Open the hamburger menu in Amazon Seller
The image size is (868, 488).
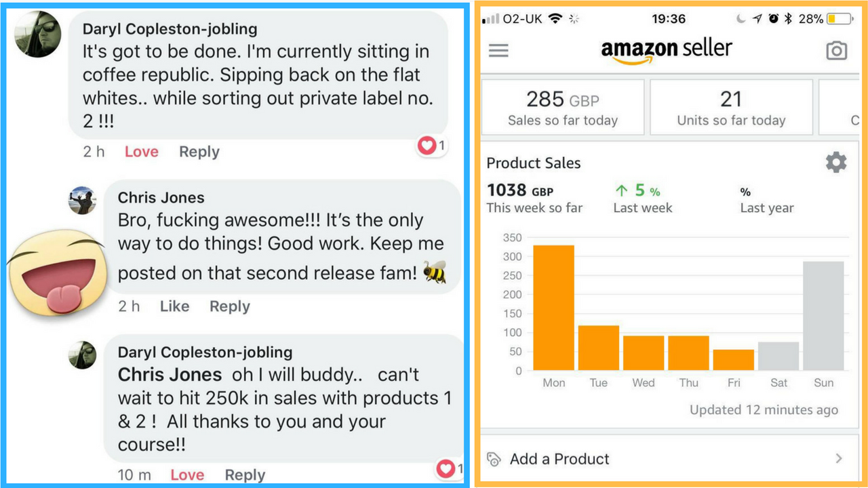tap(498, 51)
